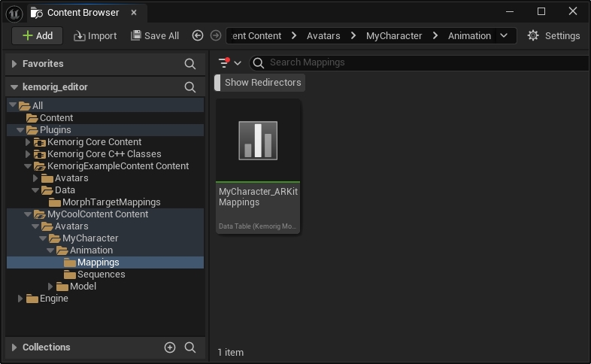Expand the Collections section
This screenshot has width=591, height=364.
pos(14,347)
